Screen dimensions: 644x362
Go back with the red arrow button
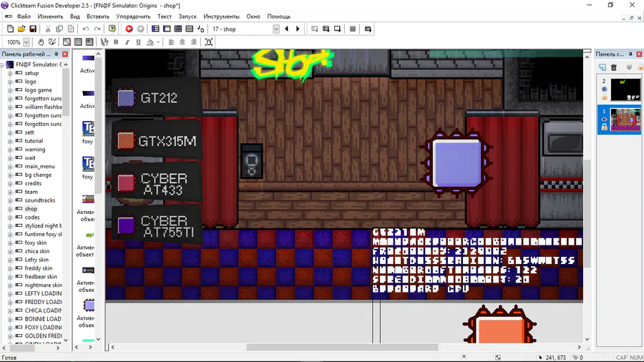[x=129, y=29]
